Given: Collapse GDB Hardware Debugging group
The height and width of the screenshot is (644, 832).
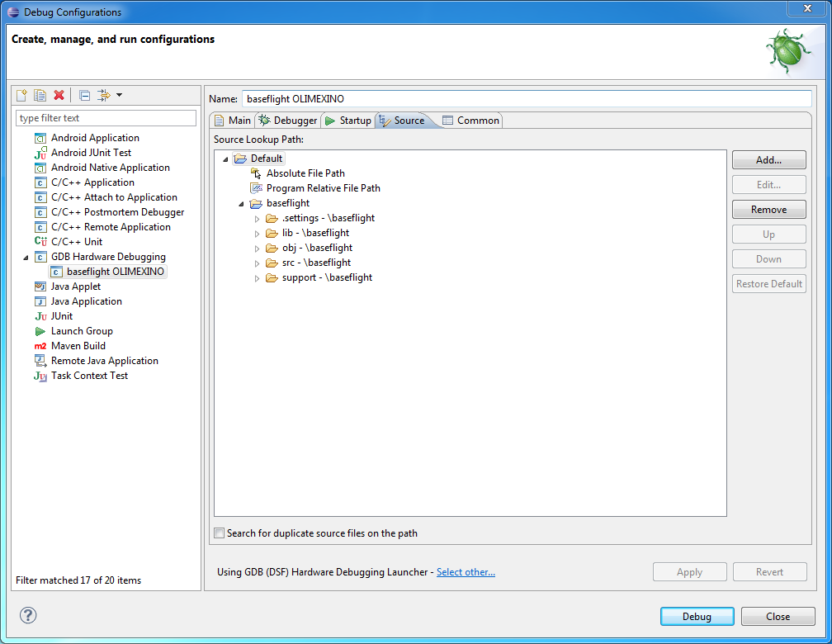Looking at the screenshot, I should pos(25,257).
